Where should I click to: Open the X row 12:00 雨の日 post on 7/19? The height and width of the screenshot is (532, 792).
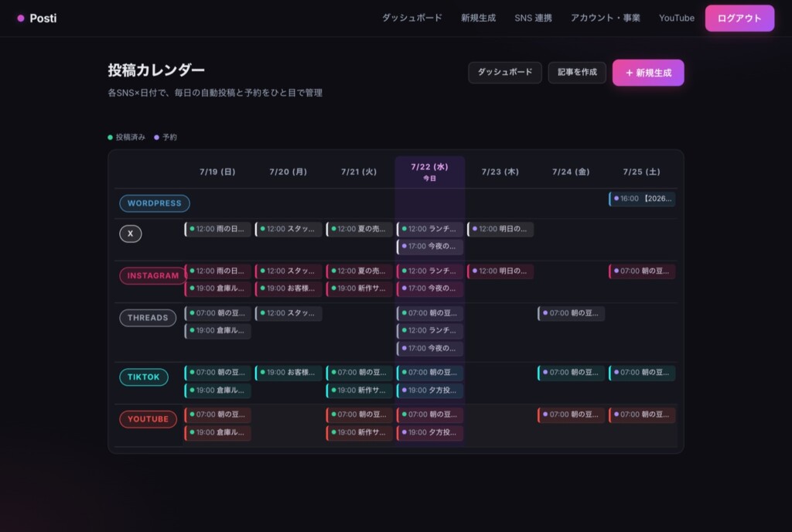pyautogui.click(x=217, y=229)
